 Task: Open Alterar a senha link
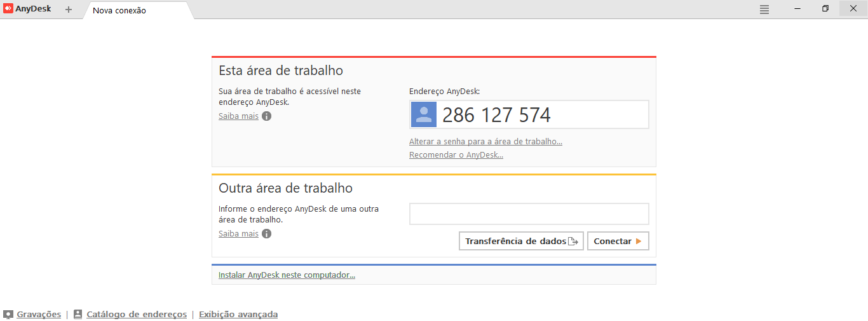pos(485,142)
